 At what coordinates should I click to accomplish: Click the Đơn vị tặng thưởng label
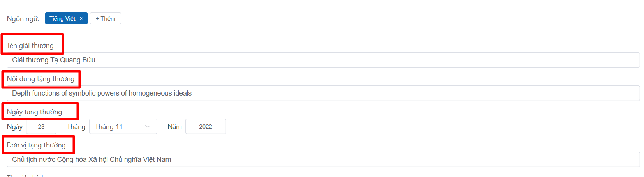click(x=36, y=145)
